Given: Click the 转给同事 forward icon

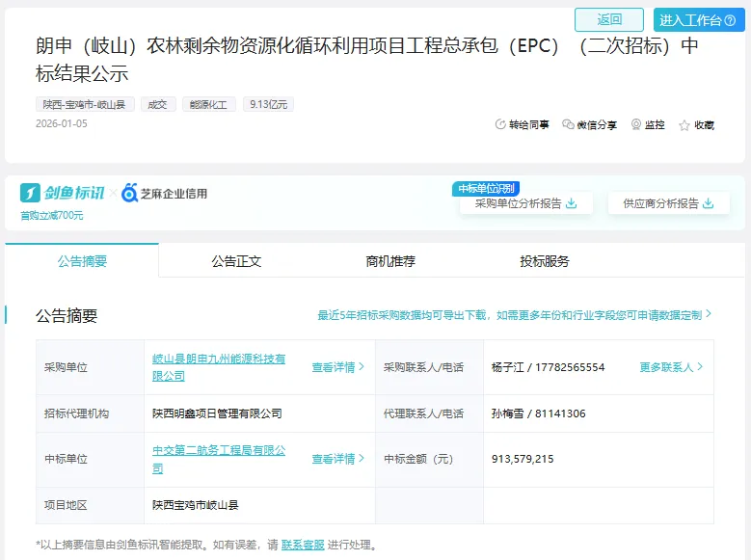Looking at the screenshot, I should pyautogui.click(x=500, y=125).
